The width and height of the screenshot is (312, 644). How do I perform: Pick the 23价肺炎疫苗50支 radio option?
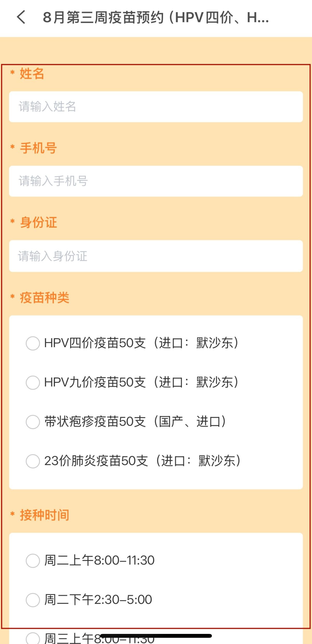[x=33, y=461]
